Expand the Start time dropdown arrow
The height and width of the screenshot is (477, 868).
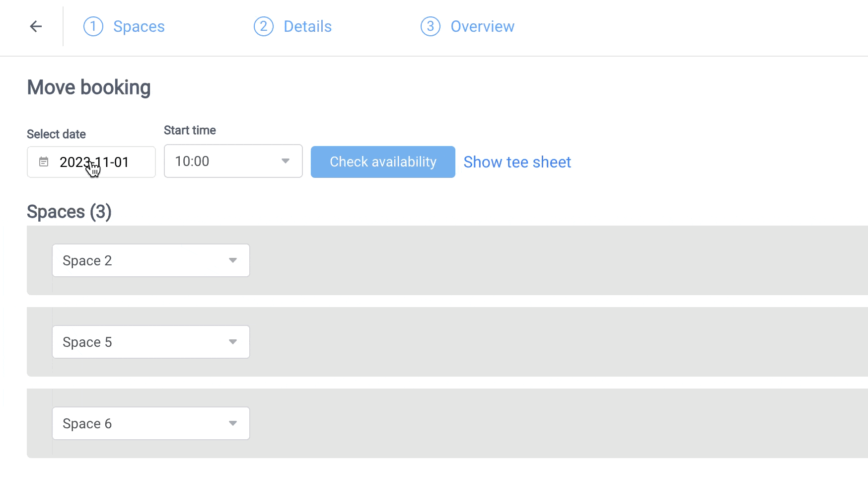286,161
